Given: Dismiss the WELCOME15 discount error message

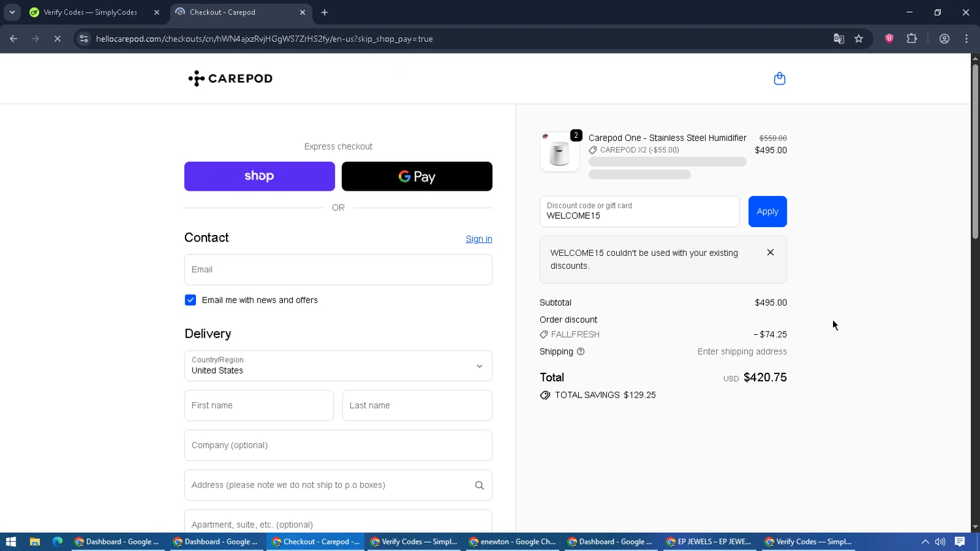Looking at the screenshot, I should coord(770,253).
